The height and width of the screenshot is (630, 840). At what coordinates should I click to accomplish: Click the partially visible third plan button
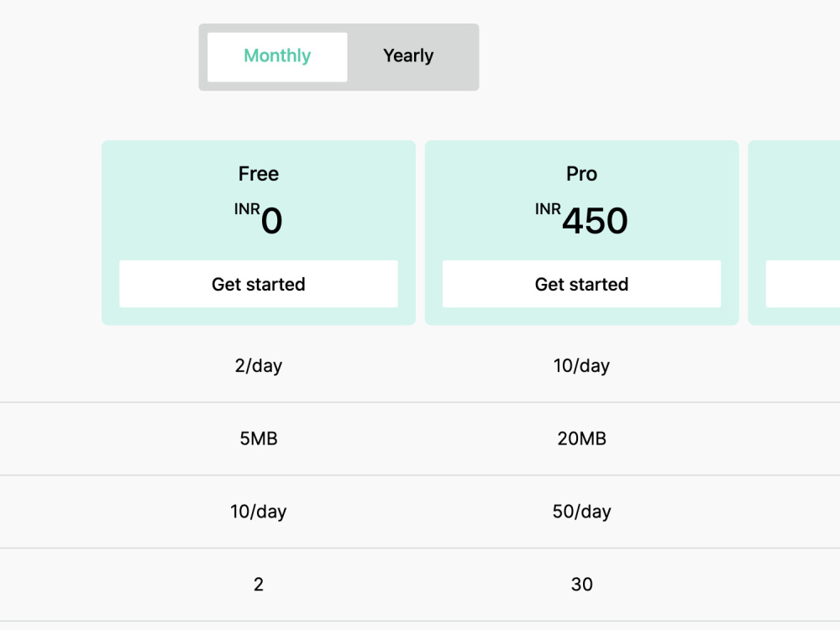[x=802, y=284]
